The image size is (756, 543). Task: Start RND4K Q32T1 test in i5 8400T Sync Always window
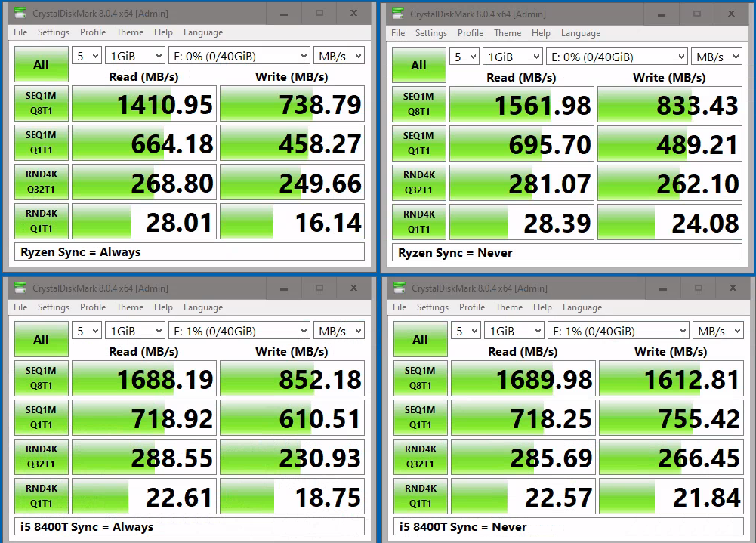click(x=42, y=457)
